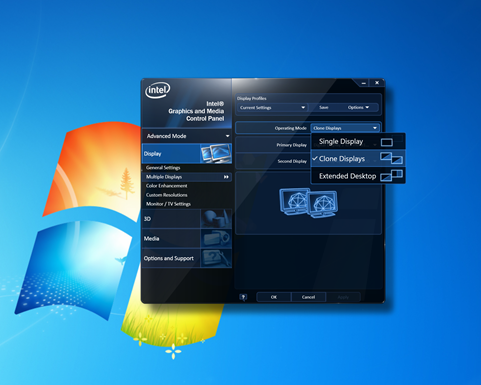This screenshot has height=385, width=481.
Task: Minimize the Intel control panel window
Action: coord(364,83)
